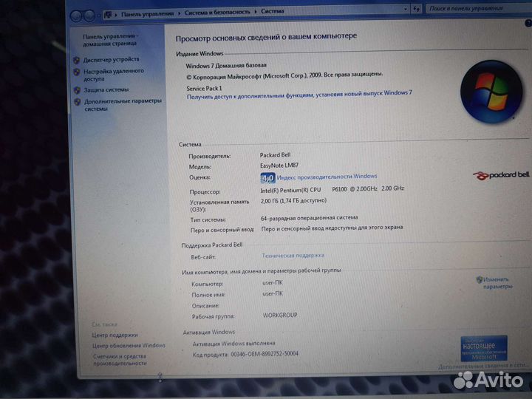
Task: Open Настройка удаленного доступа link
Action: (x=114, y=75)
